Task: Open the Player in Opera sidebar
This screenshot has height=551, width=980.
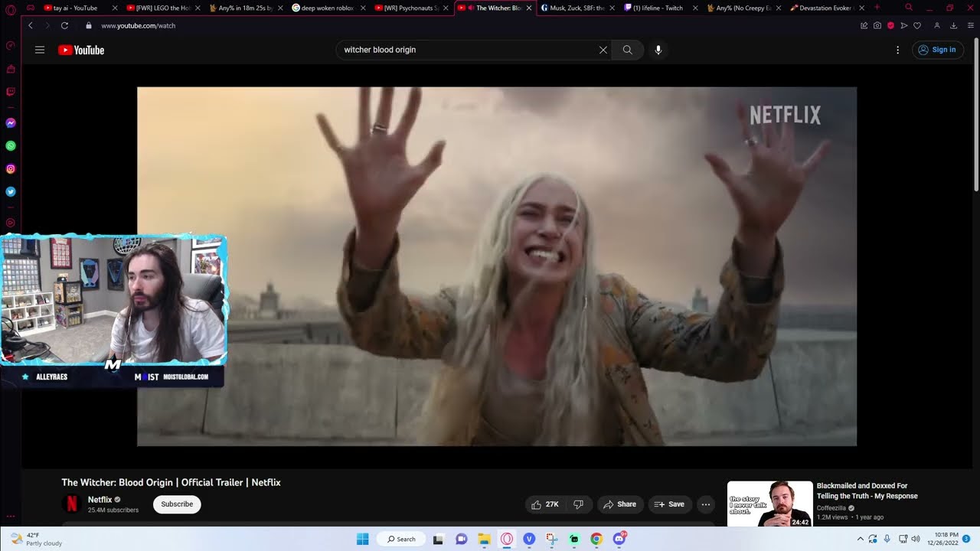Action: (x=11, y=223)
